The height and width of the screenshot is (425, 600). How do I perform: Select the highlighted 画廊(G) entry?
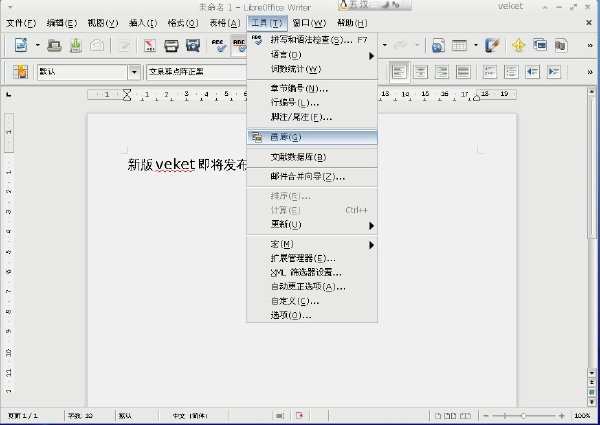[312, 137]
